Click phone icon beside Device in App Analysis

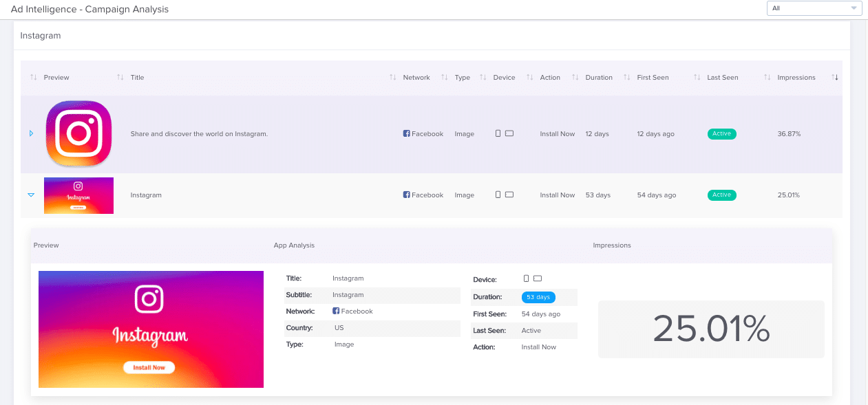(x=527, y=278)
